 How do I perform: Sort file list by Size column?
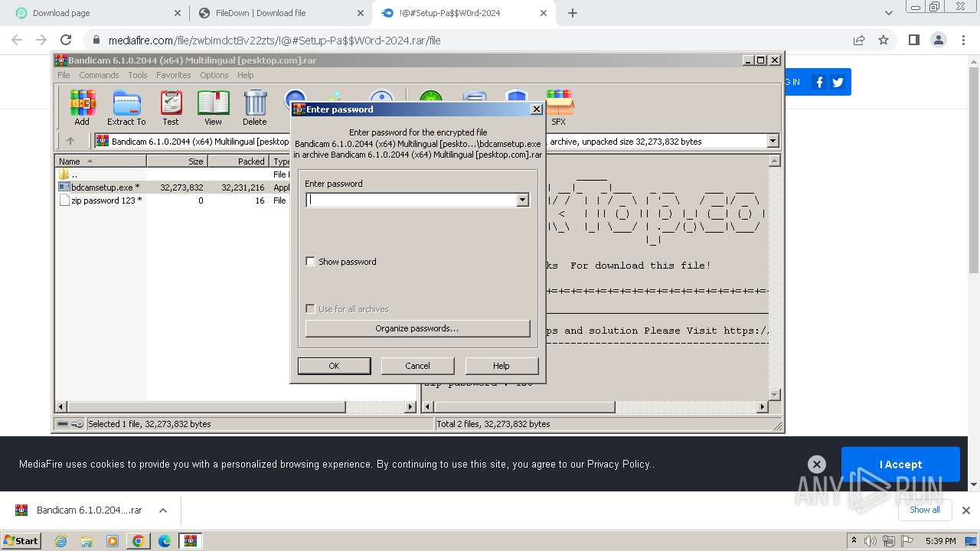click(x=177, y=161)
